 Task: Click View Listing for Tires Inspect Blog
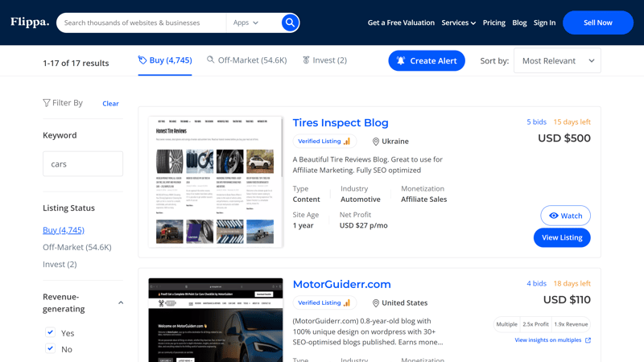562,237
